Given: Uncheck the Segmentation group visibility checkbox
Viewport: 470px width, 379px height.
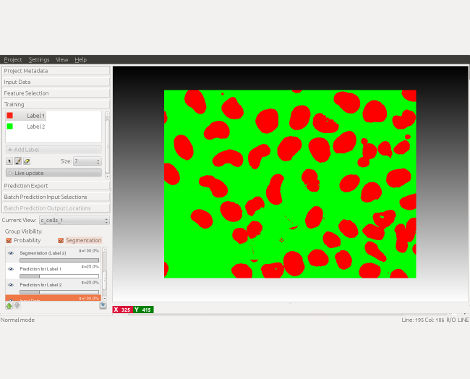Looking at the screenshot, I should click(61, 240).
